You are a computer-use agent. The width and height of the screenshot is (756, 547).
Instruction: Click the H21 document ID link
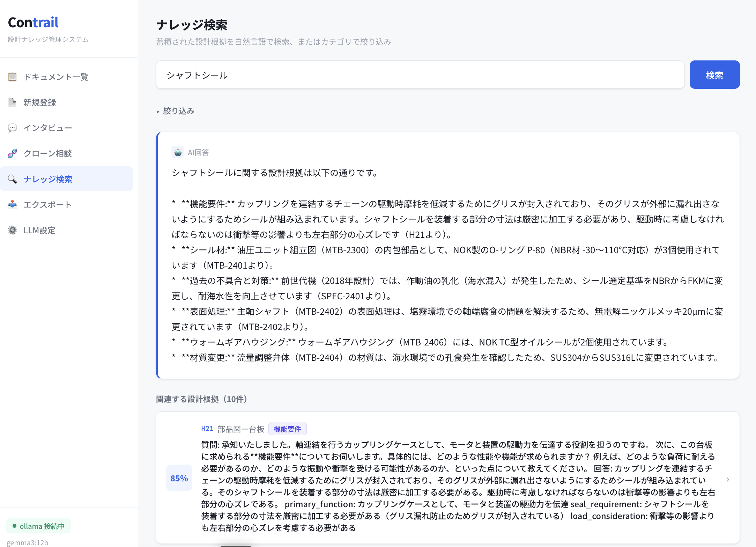(x=207, y=429)
